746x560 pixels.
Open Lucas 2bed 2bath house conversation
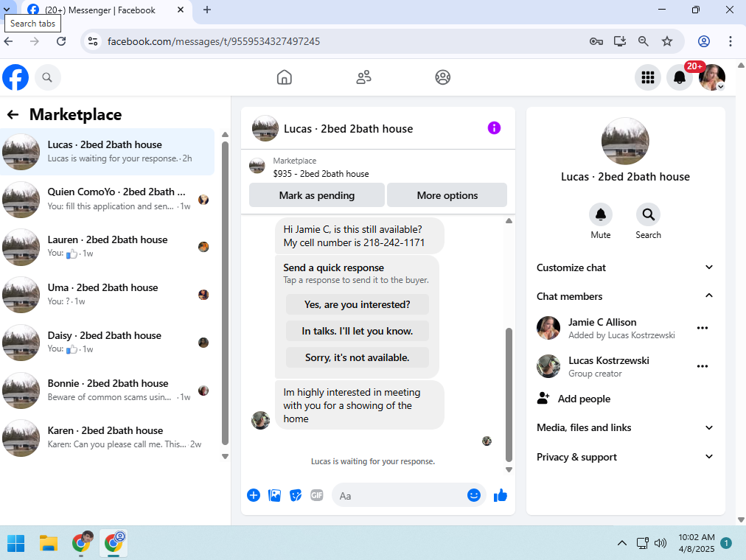(x=108, y=152)
